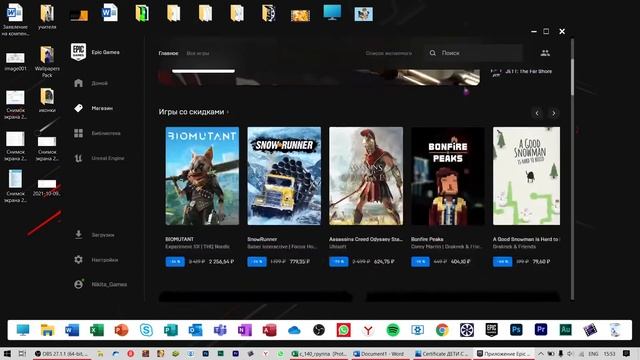Click the 404,10 price under Bonfire Peaks

460,262
